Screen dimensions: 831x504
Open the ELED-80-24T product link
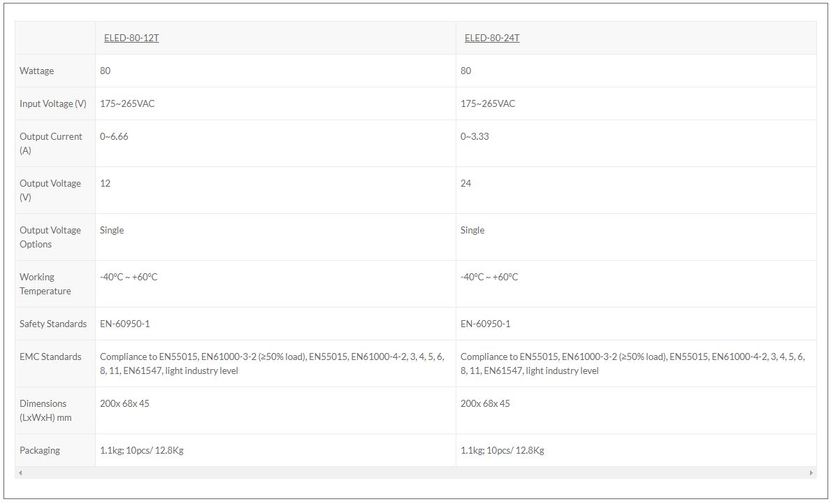point(491,38)
